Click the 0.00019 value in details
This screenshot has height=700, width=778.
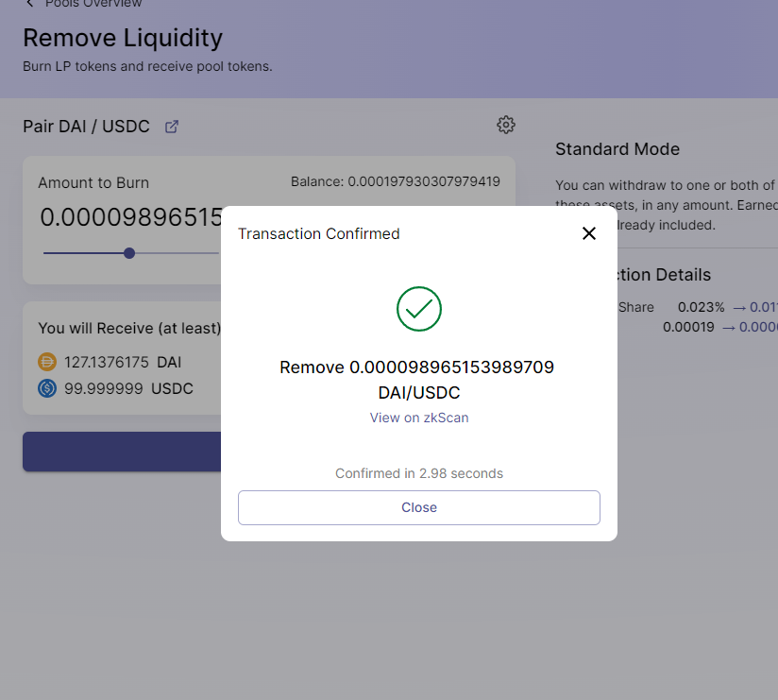tap(688, 327)
